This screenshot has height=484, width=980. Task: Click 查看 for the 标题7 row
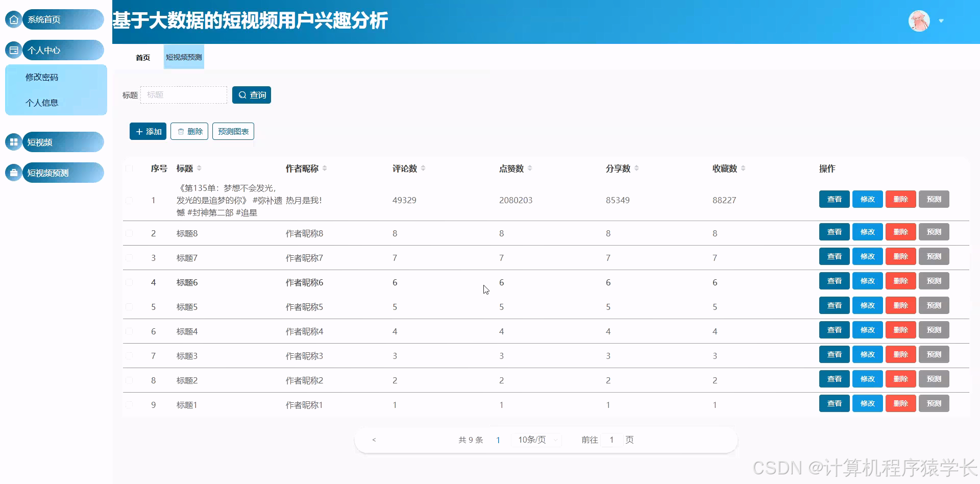[834, 256]
